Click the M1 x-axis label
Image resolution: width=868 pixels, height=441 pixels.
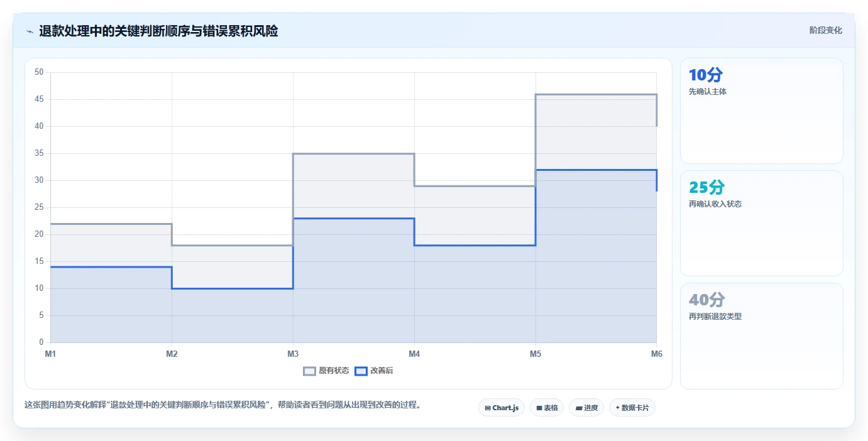50,354
